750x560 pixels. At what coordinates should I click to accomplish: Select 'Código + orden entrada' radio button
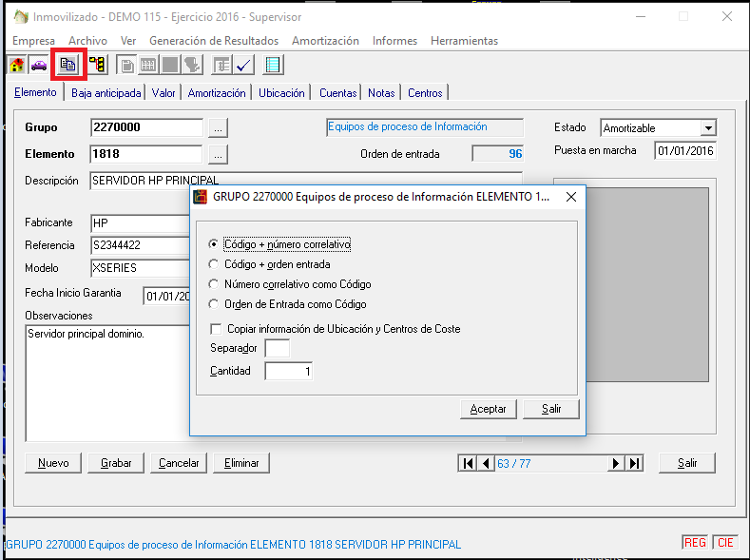pos(213,264)
